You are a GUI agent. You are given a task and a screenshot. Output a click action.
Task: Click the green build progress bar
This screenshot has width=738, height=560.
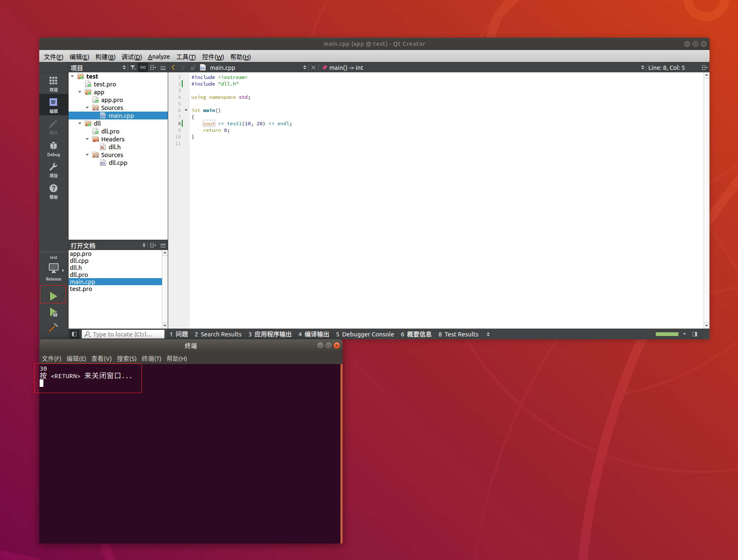667,334
